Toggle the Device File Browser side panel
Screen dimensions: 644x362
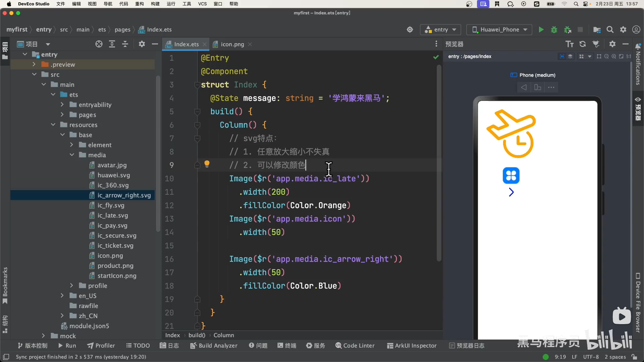(638, 303)
